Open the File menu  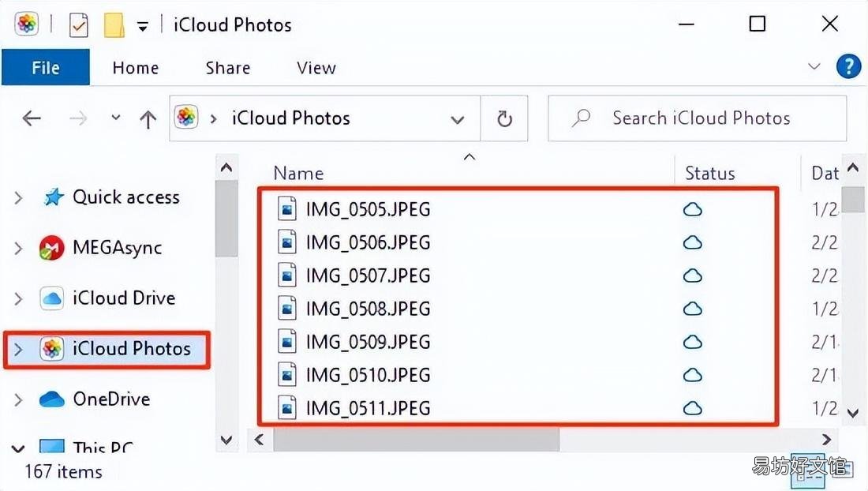(x=46, y=68)
